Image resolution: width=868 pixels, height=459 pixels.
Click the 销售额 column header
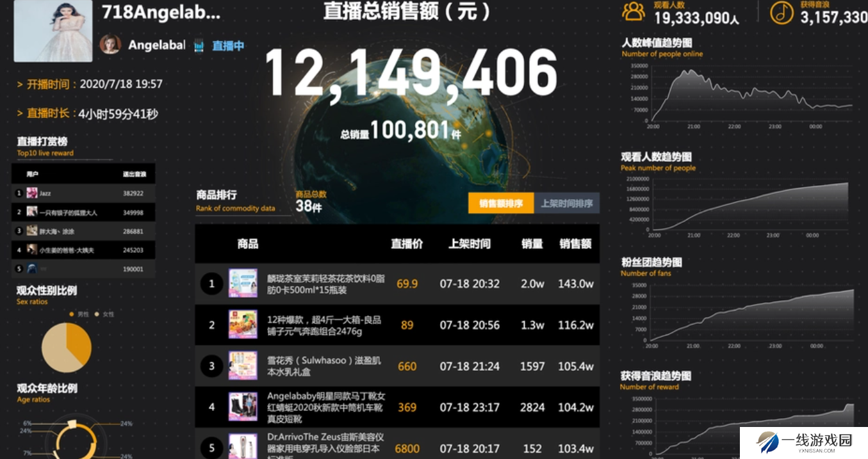(575, 244)
